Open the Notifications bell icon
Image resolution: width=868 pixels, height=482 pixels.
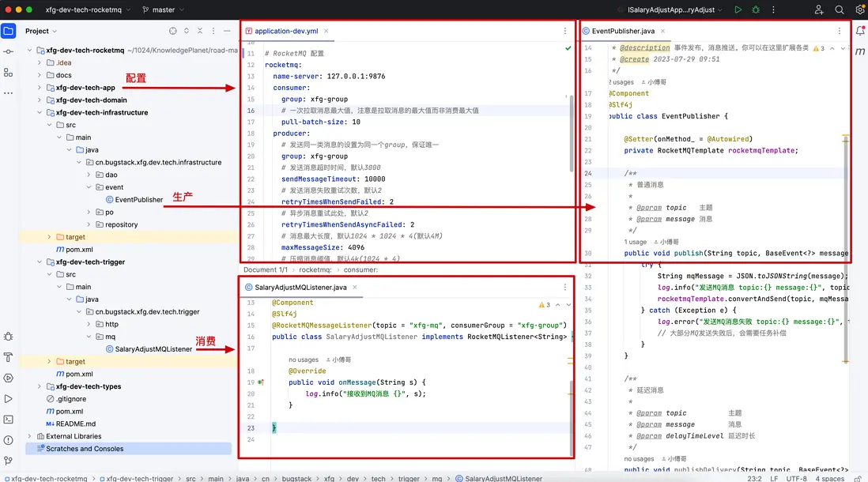pos(860,32)
